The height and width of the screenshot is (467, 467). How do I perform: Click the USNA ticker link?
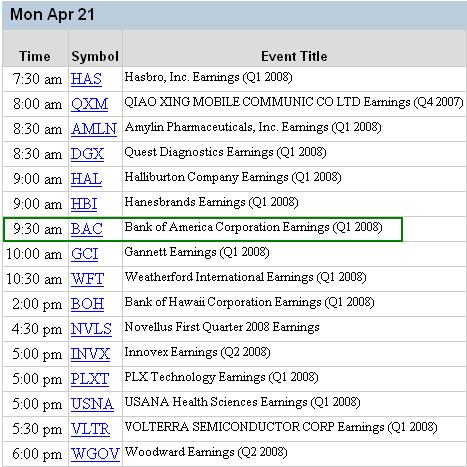[x=92, y=404]
